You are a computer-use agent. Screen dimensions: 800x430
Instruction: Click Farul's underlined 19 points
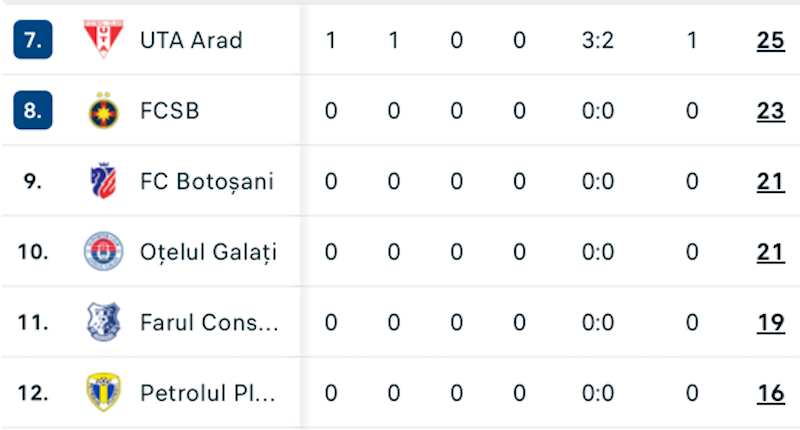click(x=770, y=323)
